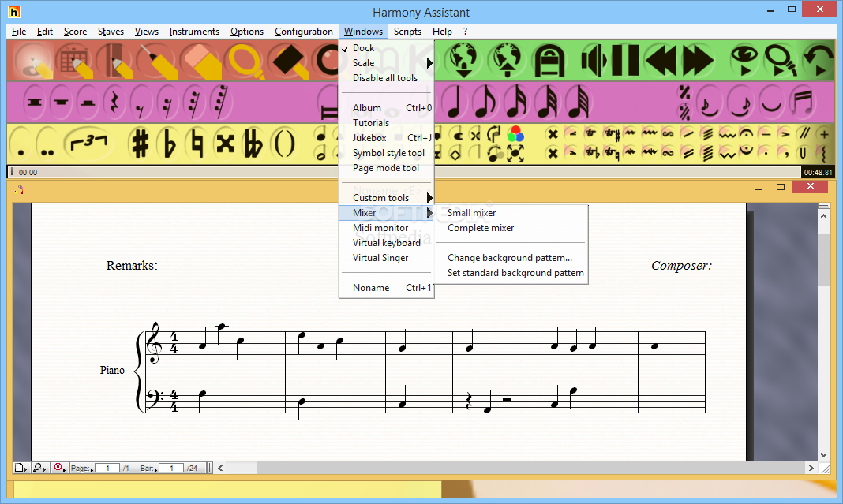Select the eighth rest symbol
The image size is (843, 504).
140,103
